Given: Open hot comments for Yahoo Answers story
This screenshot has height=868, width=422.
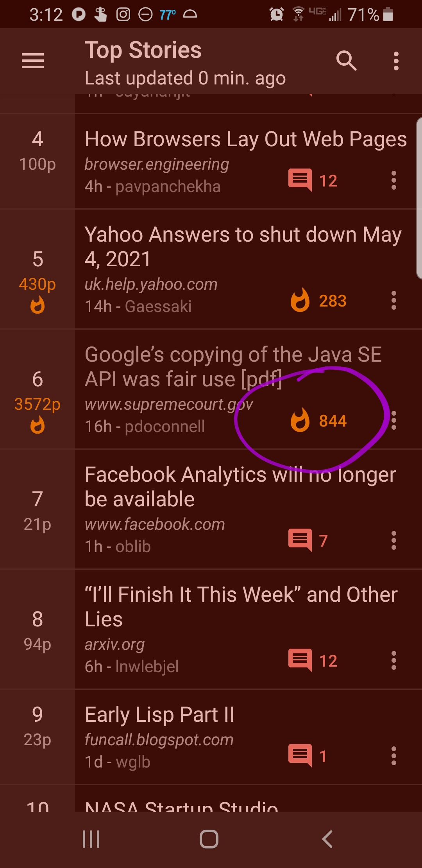Looking at the screenshot, I should (318, 301).
